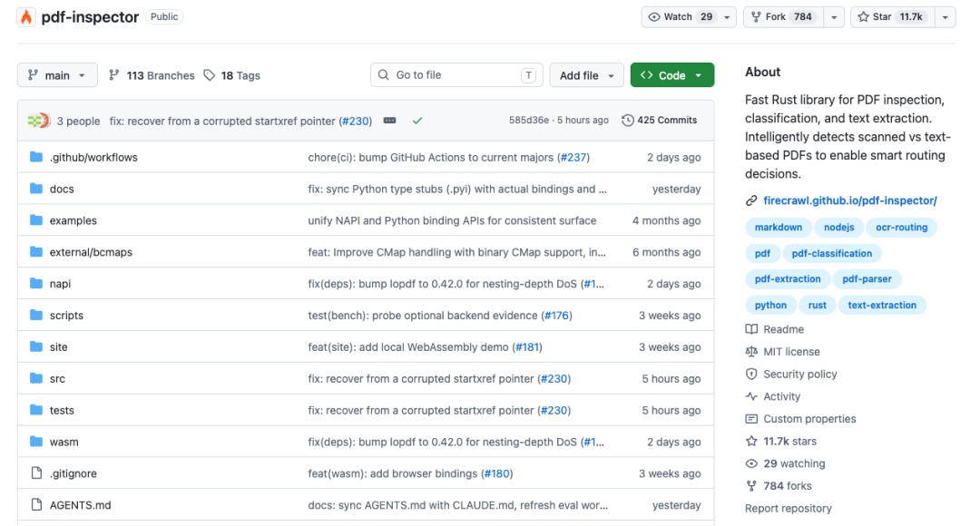Viewport: 980px width, 526px height.
Task: Expand commit message ellipsis button
Action: [x=389, y=121]
